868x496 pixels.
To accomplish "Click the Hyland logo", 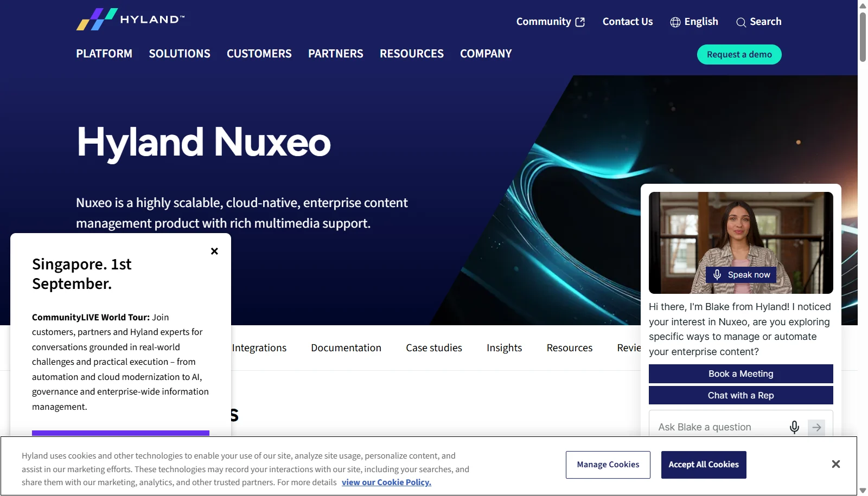I will (130, 20).
